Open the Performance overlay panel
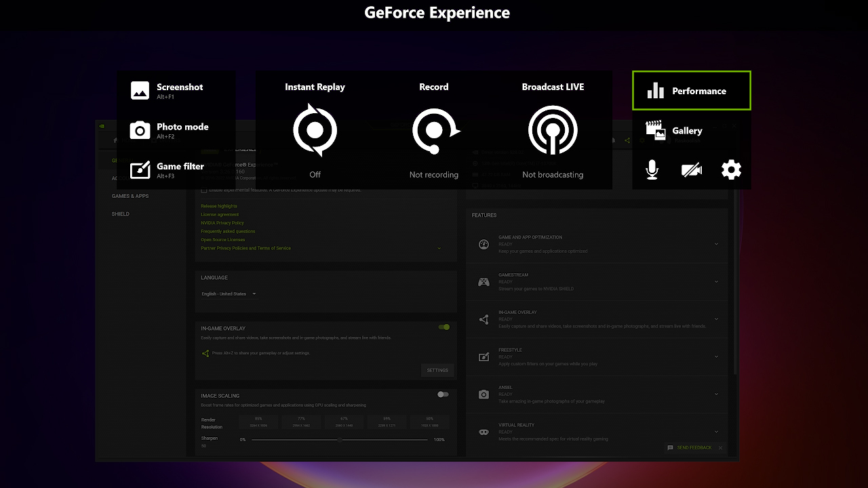Screen dimensions: 868x488 coord(692,91)
